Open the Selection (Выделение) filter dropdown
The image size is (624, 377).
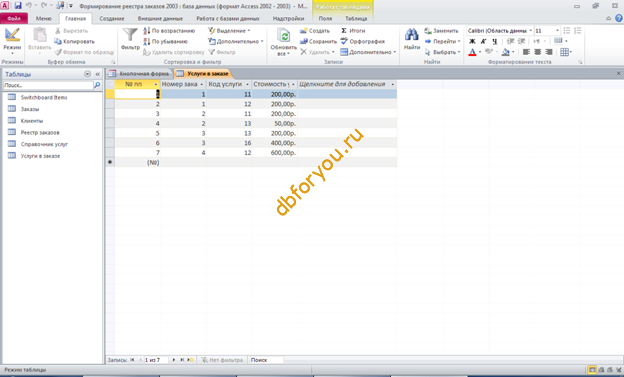coord(229,31)
